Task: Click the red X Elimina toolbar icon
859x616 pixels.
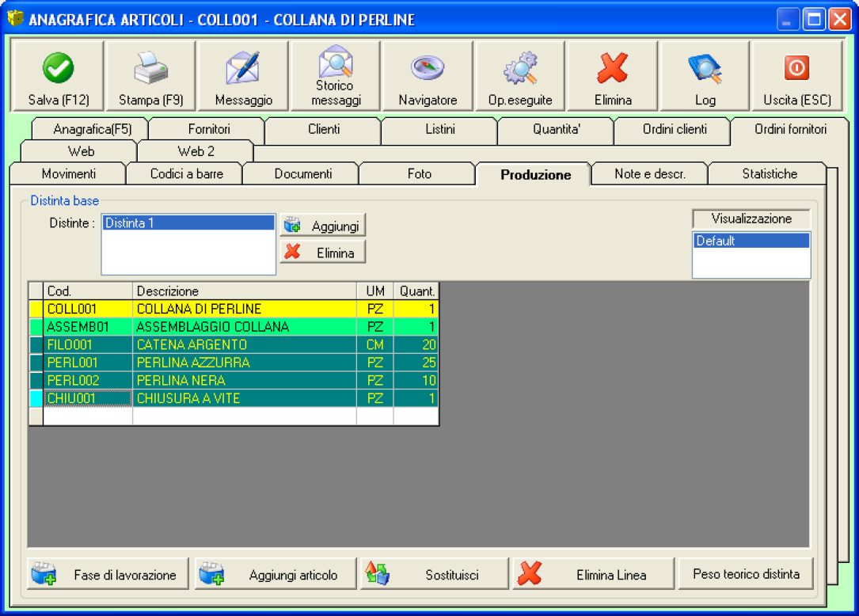Action: [613, 68]
